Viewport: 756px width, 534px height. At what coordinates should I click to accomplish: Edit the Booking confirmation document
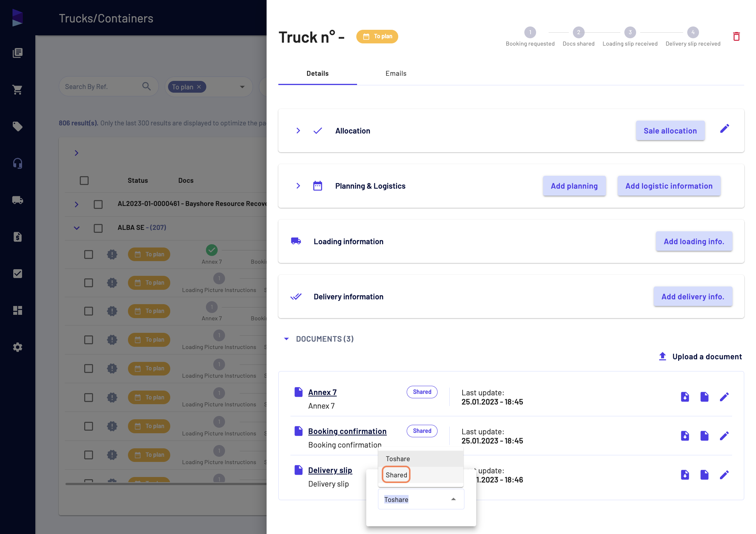[724, 436]
